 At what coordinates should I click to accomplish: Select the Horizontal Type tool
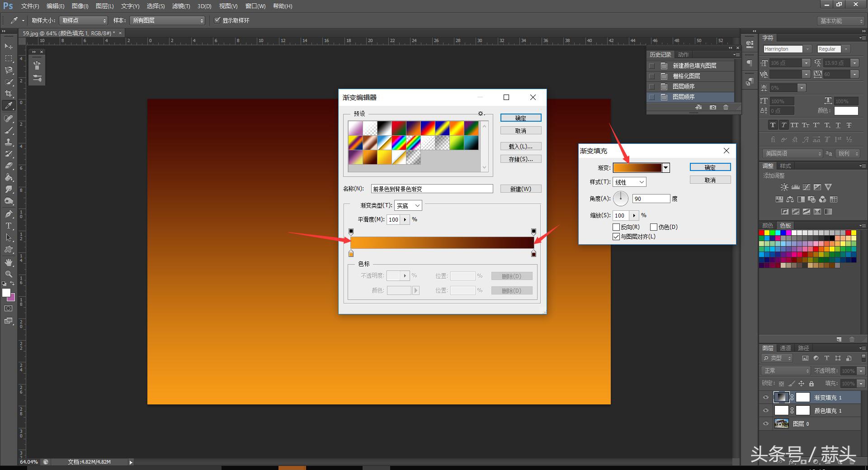9,226
